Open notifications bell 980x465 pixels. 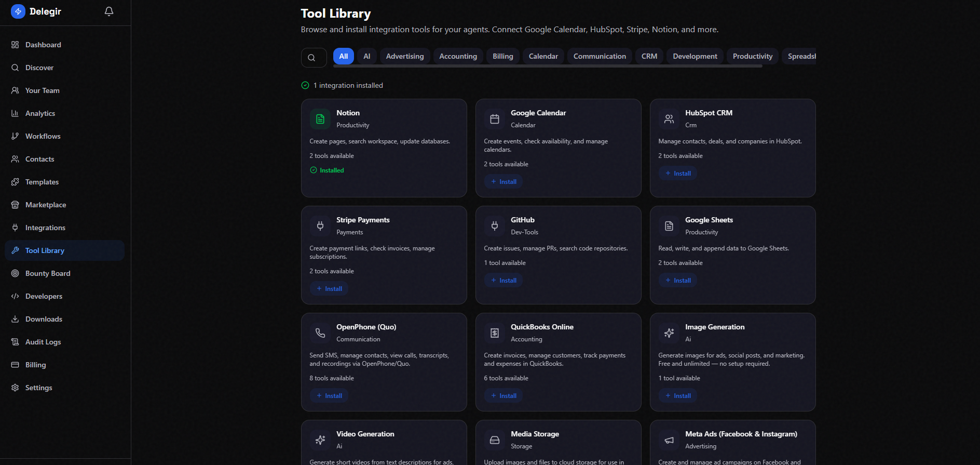(109, 11)
